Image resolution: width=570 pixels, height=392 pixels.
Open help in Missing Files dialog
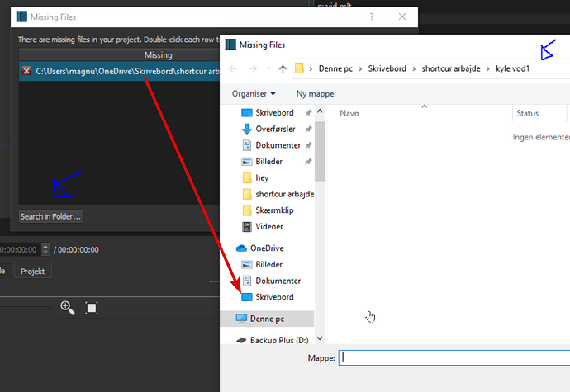pos(372,17)
